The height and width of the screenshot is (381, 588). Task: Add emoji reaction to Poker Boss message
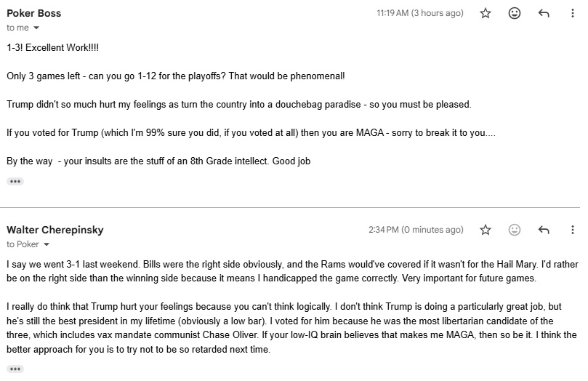pyautogui.click(x=515, y=13)
